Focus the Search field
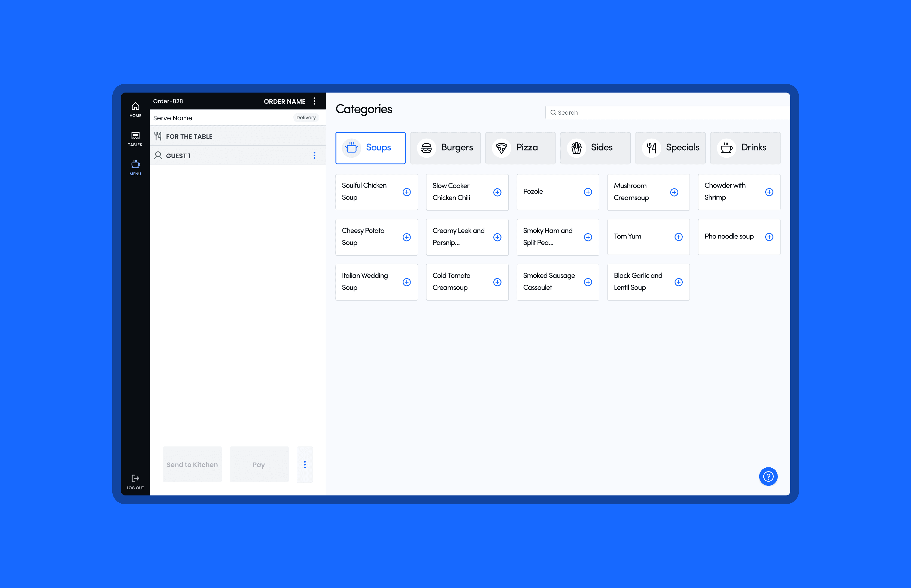Screen dimensions: 911x588 (x=667, y=112)
